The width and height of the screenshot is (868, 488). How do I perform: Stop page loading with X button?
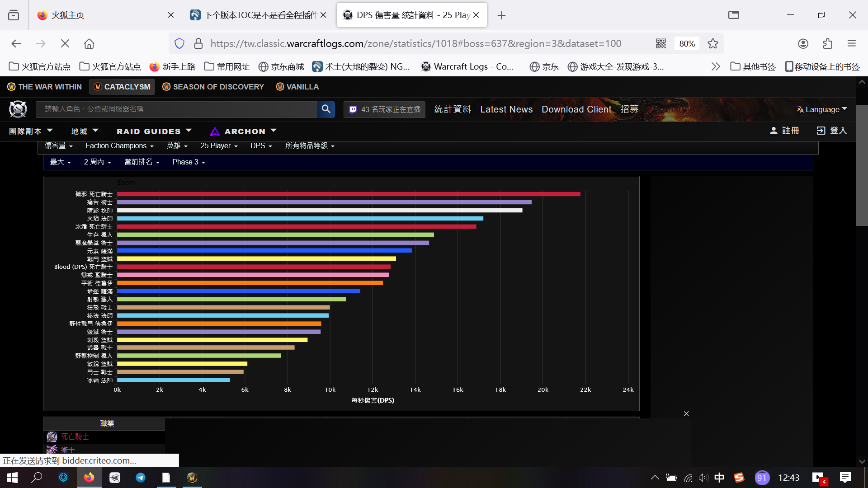[x=65, y=43]
